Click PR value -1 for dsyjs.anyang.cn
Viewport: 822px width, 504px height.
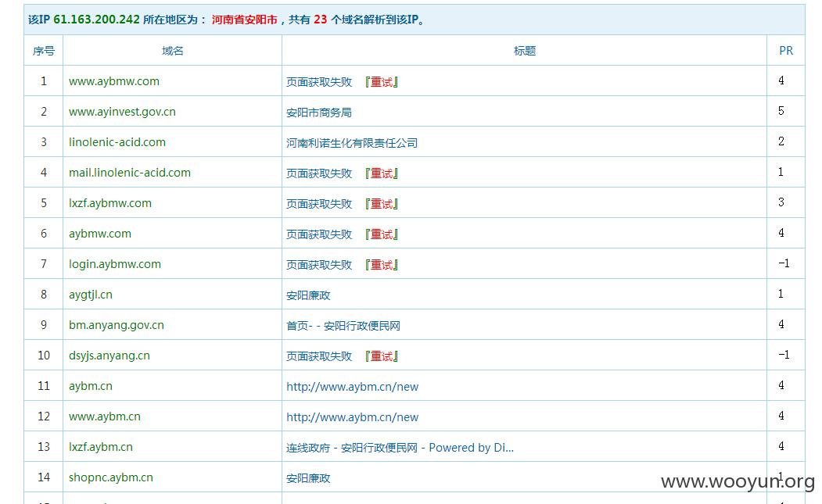point(784,355)
